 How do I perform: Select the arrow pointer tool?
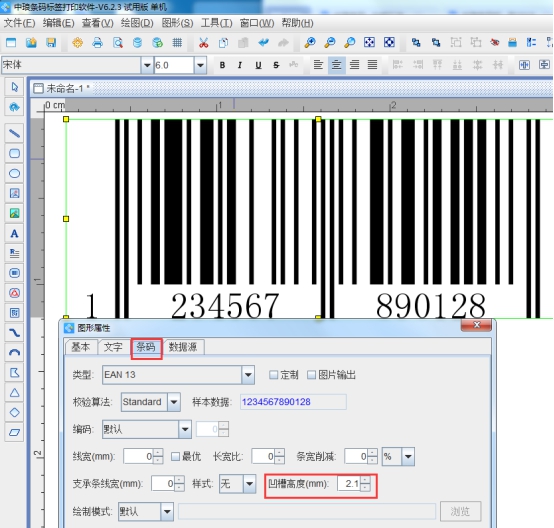[x=14, y=87]
